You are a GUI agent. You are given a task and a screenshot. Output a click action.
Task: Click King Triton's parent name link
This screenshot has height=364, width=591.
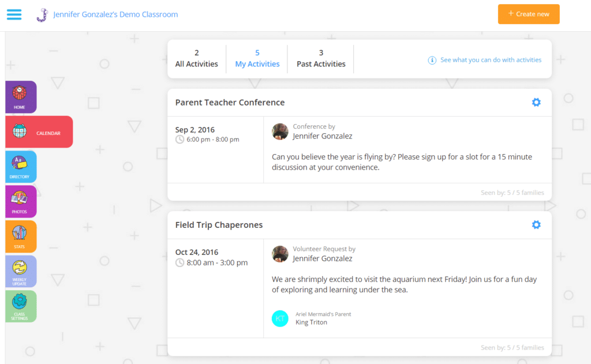click(312, 322)
